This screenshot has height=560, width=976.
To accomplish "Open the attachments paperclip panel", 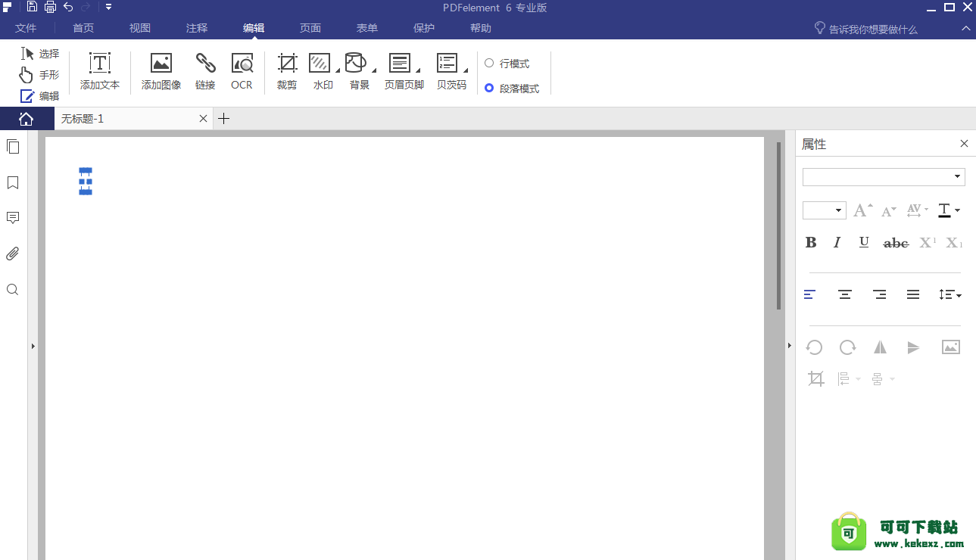I will click(x=13, y=254).
